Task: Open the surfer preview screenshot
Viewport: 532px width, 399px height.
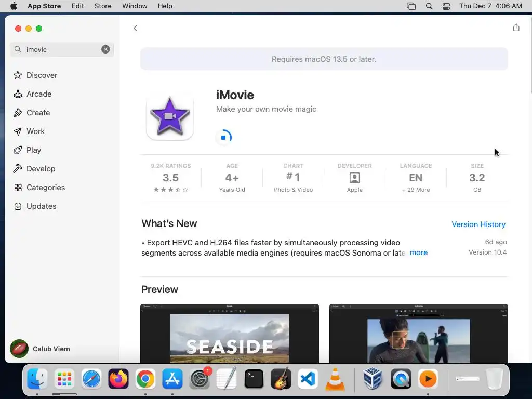Action: point(418,334)
